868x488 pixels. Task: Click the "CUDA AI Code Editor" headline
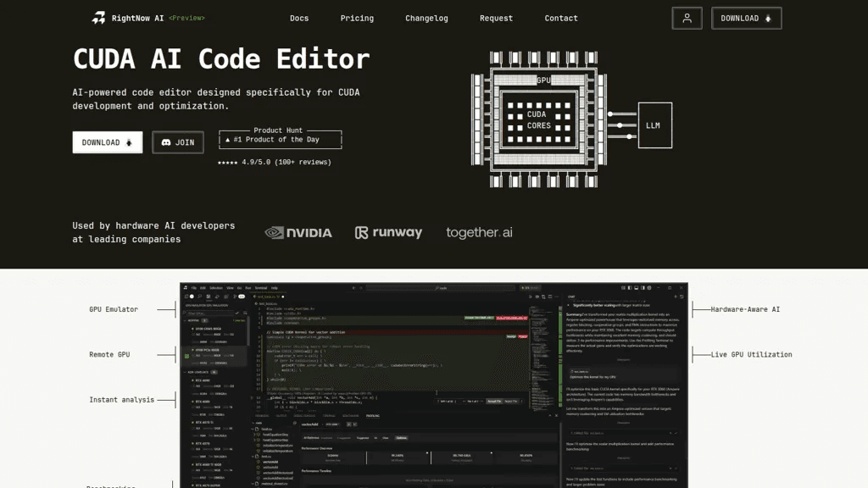pos(221,59)
